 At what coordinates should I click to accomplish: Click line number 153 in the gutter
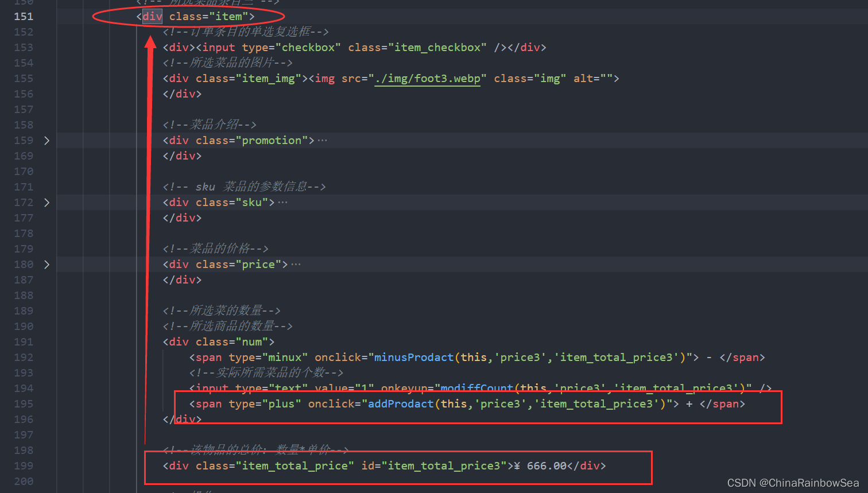(24, 48)
